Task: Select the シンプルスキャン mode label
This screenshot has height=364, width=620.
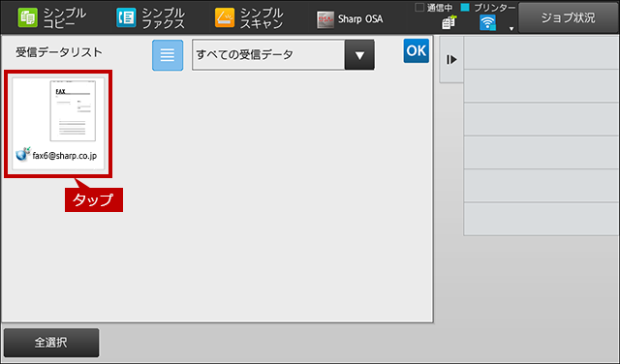Action: click(x=262, y=17)
